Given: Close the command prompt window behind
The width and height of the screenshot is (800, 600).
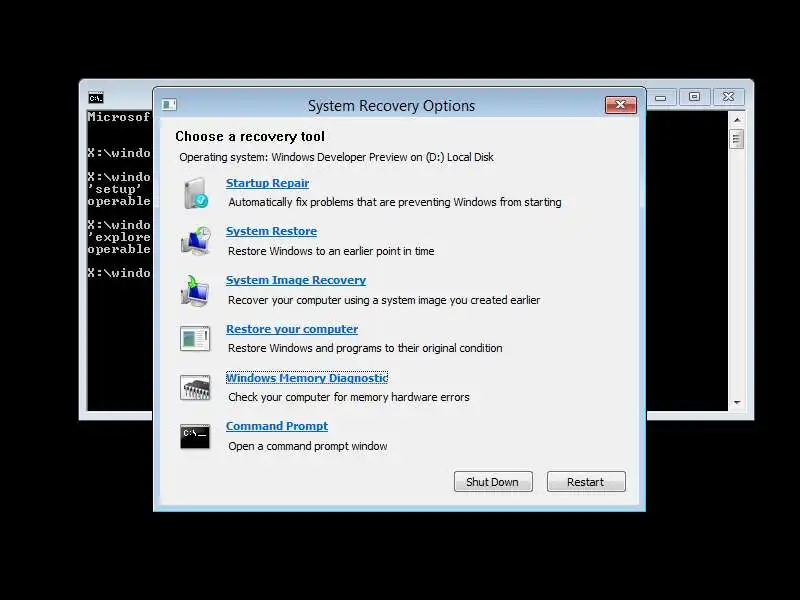Looking at the screenshot, I should (x=729, y=97).
